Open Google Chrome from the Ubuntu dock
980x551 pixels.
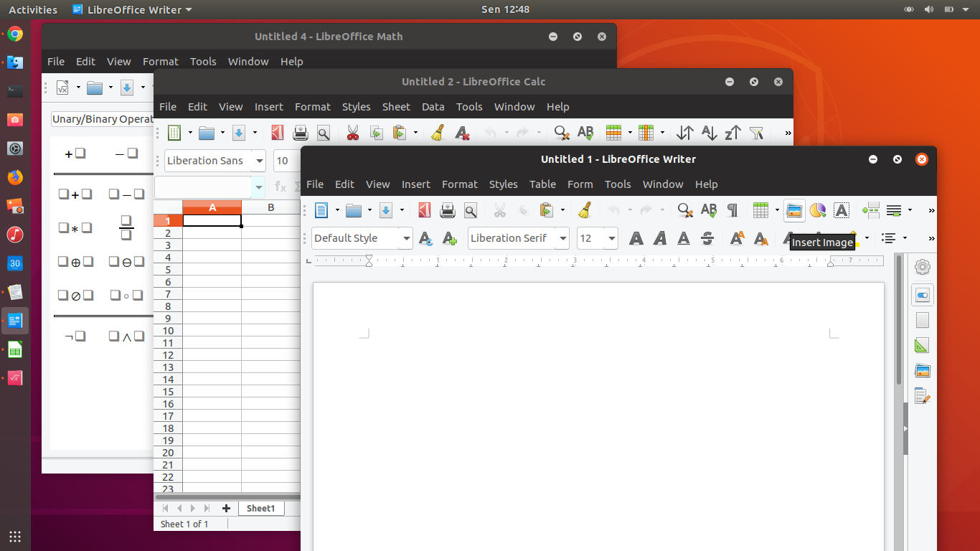coord(15,34)
